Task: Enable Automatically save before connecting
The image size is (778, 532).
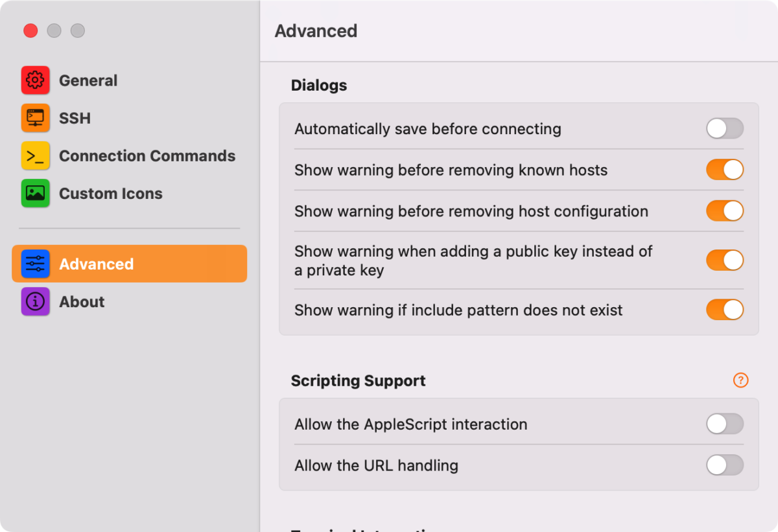Action: [x=725, y=128]
